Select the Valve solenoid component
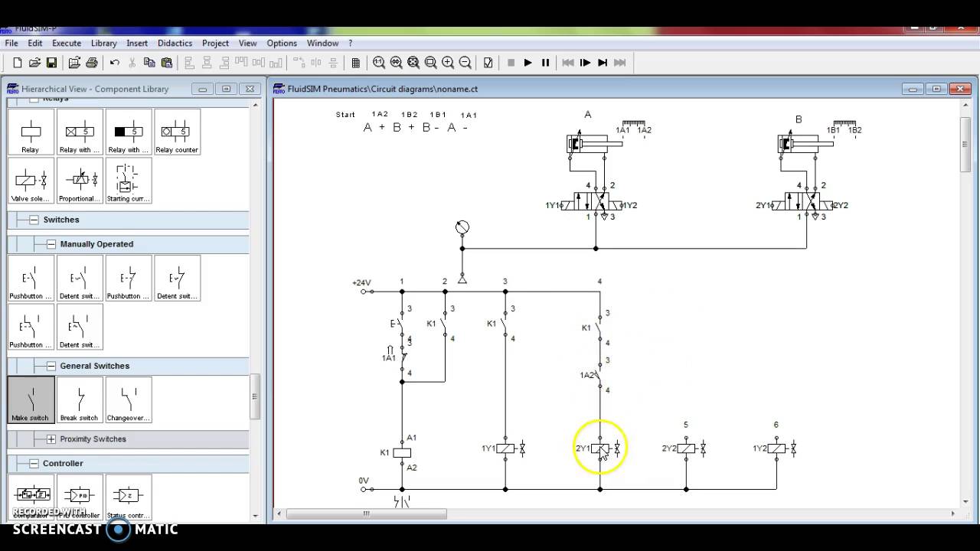 coord(31,181)
